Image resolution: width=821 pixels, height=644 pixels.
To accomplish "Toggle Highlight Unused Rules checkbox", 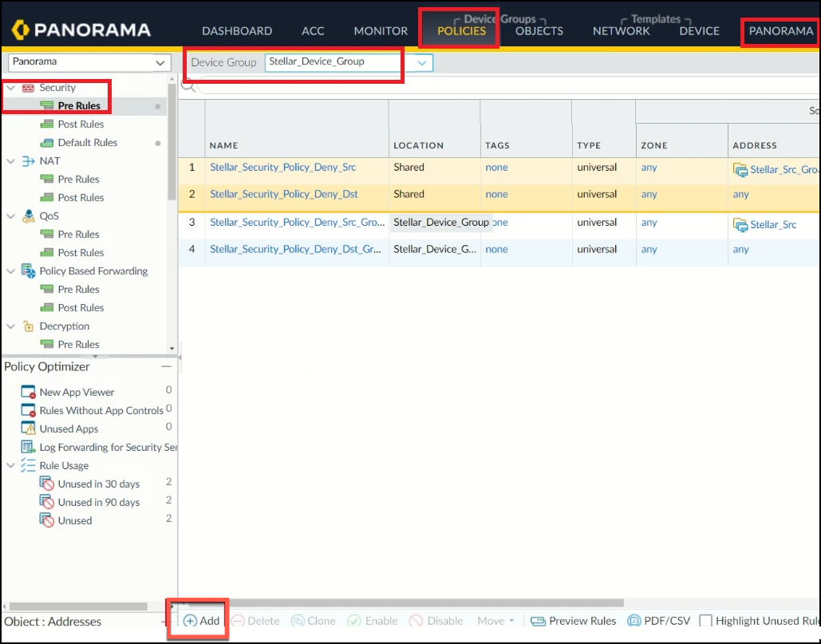I will [705, 621].
